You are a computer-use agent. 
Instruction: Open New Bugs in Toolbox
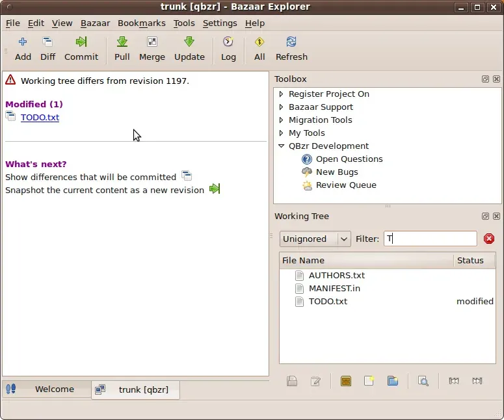[x=337, y=172]
